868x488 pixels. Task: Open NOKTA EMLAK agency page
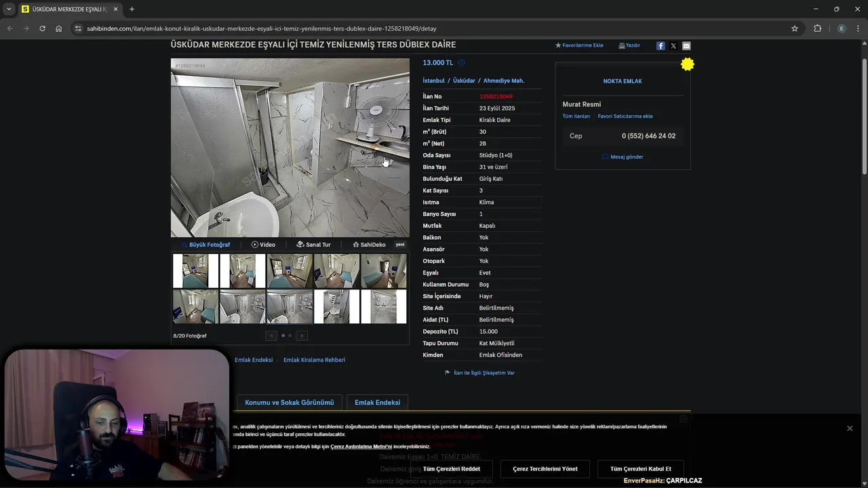point(623,81)
